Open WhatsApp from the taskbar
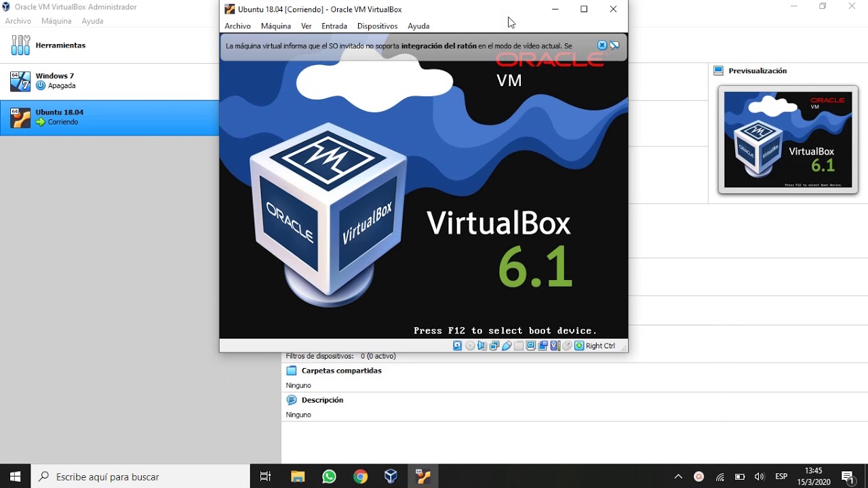 click(x=329, y=476)
